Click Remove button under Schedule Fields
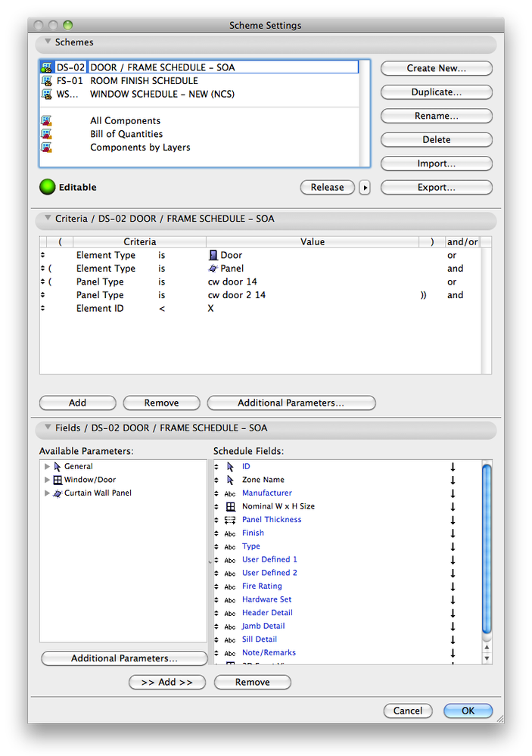Viewport: 532px width, 756px height. point(252,683)
